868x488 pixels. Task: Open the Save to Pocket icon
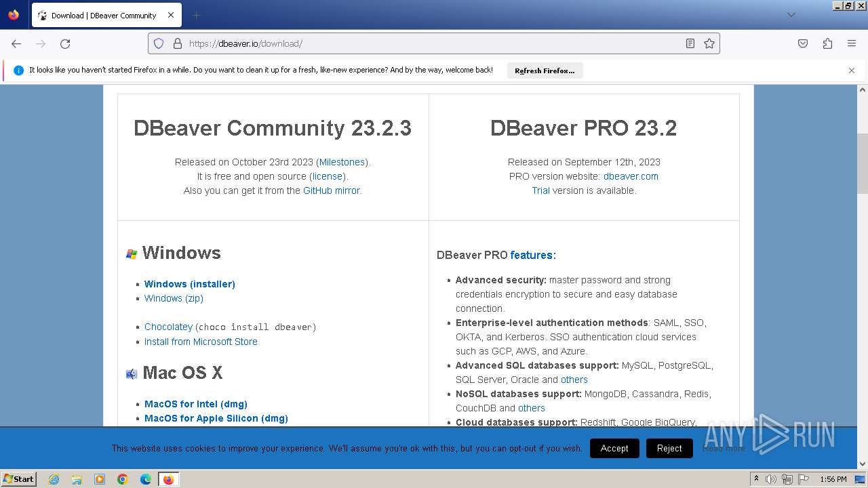pos(803,43)
